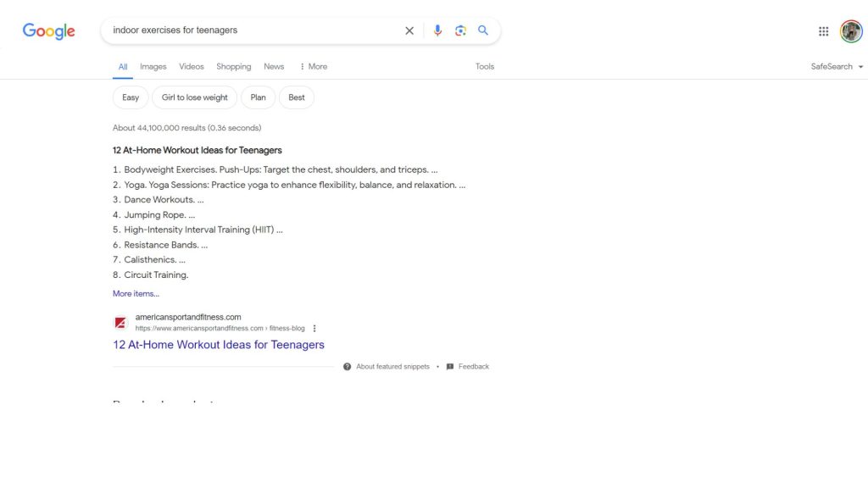Switch to the Images tab
The image size is (868, 488).
point(153,66)
